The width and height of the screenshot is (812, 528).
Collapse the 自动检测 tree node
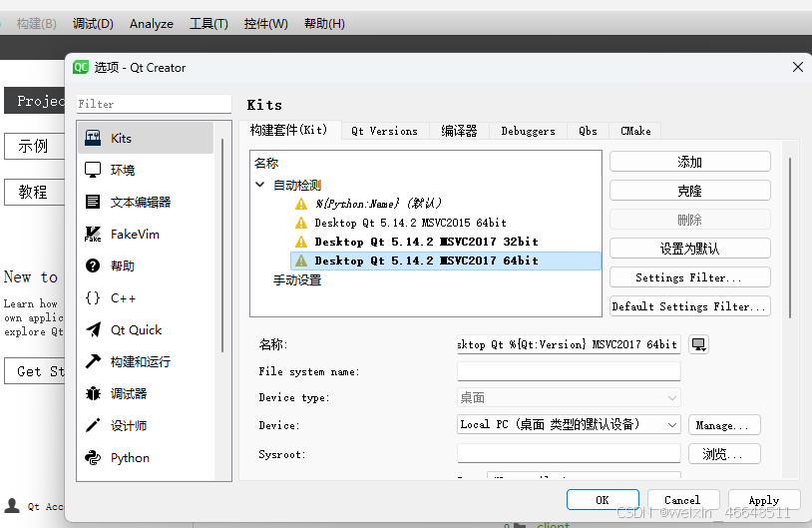click(x=261, y=185)
